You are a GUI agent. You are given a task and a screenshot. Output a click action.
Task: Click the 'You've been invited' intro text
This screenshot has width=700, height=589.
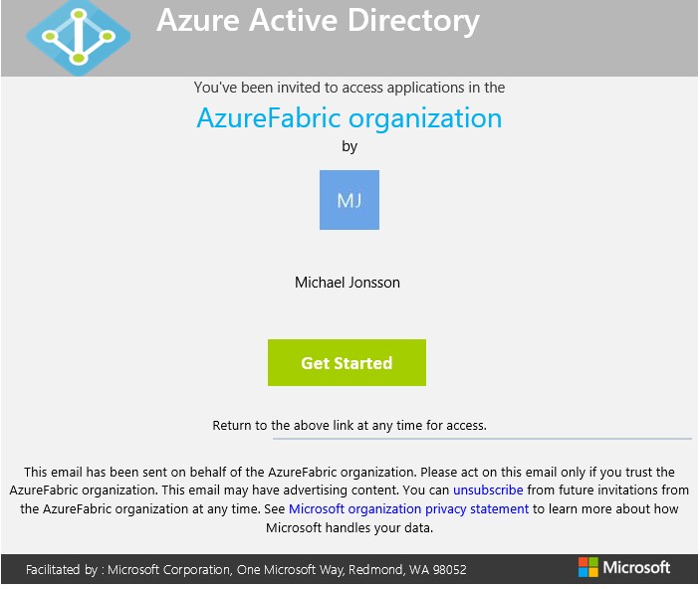click(350, 88)
